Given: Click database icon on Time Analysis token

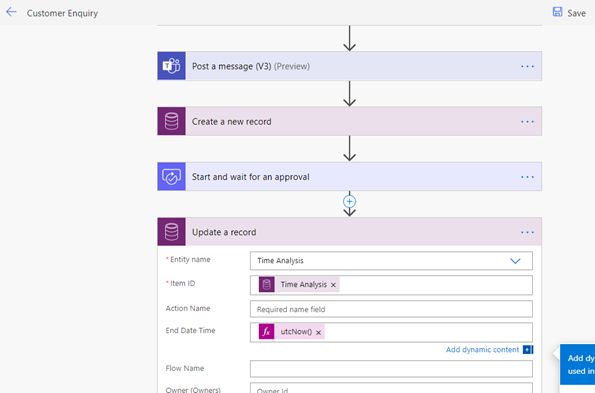Looking at the screenshot, I should coord(266,285).
